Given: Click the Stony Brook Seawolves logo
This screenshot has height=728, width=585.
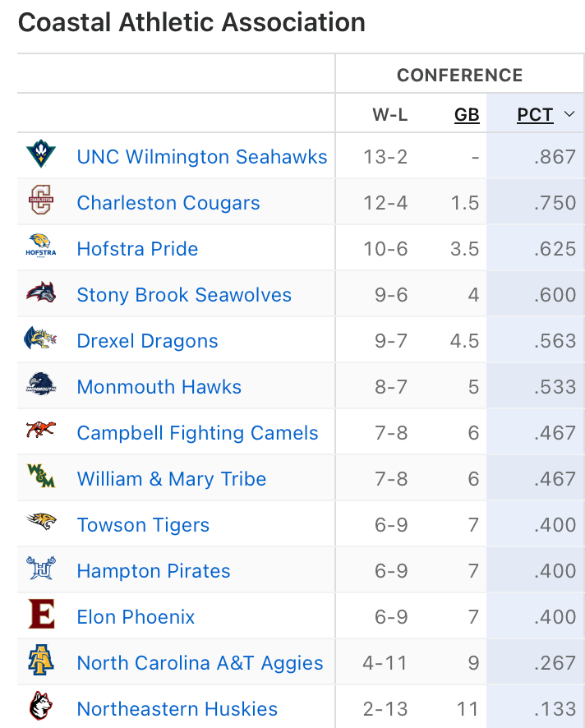Looking at the screenshot, I should click(40, 294).
